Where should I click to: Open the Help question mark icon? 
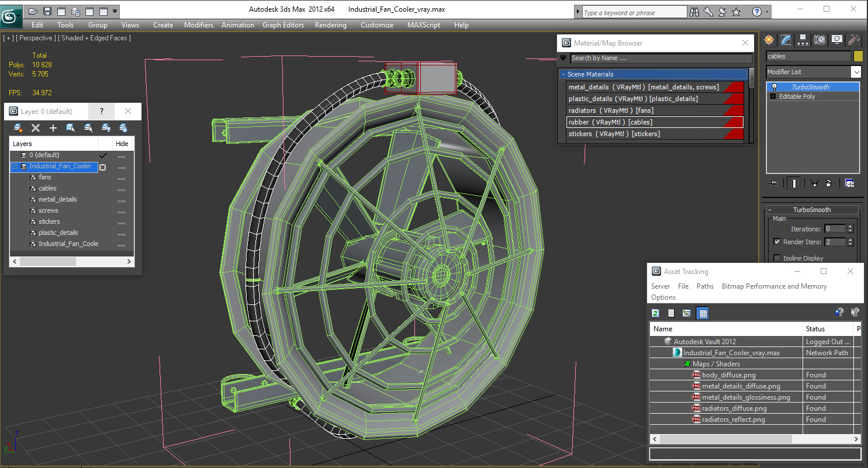click(757, 12)
